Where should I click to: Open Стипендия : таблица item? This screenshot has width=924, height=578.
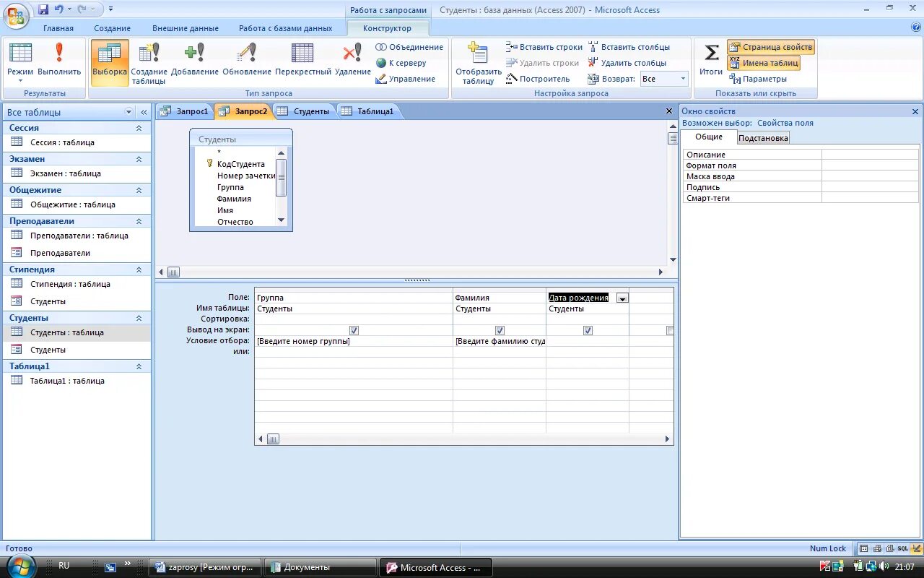pos(70,284)
